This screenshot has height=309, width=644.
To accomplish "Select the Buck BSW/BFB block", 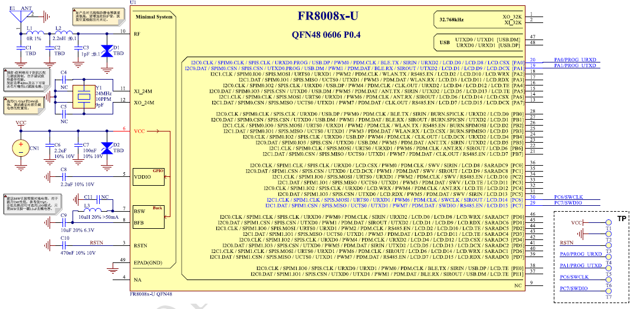I will pos(149,216).
